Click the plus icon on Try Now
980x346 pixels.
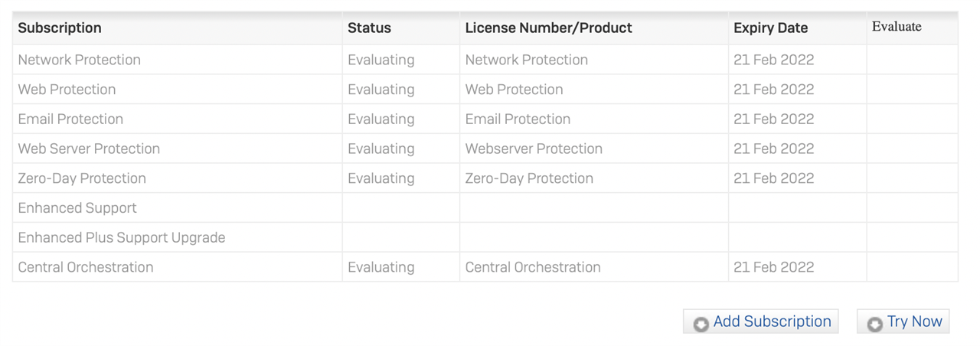[875, 325]
